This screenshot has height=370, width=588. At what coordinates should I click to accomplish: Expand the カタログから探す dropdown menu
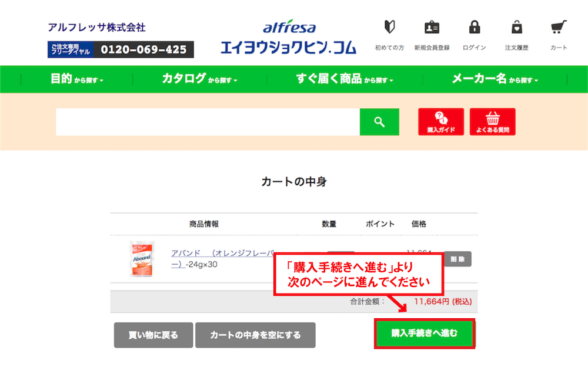(199, 79)
